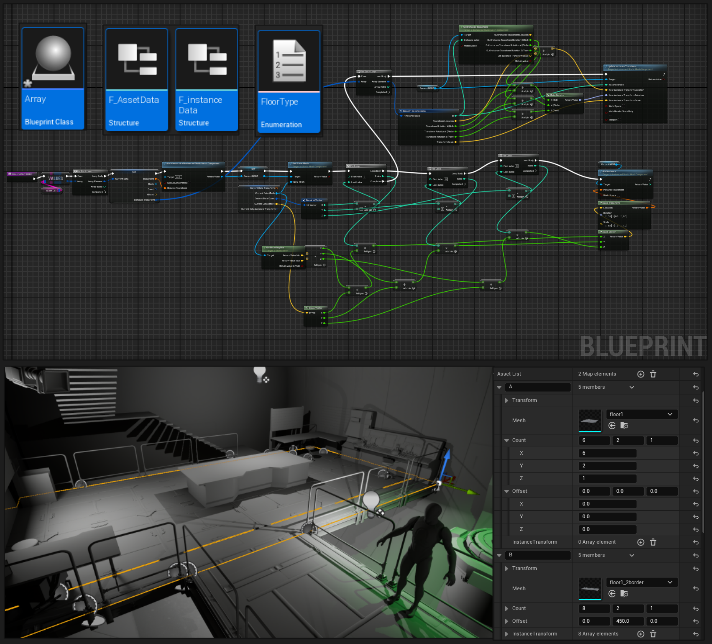Edit the 450.0 Offset value of element B
This screenshot has width=712, height=644.
[628, 621]
